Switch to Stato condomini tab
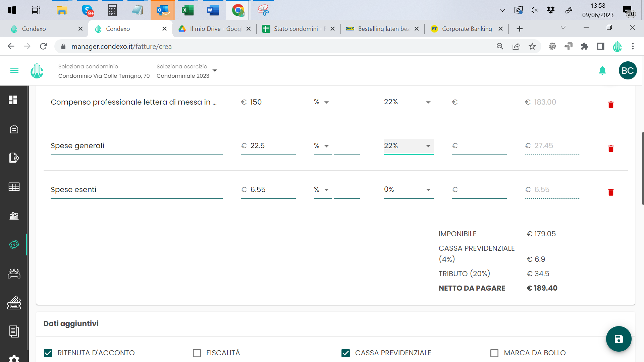This screenshot has width=644, height=362. pyautogui.click(x=299, y=29)
